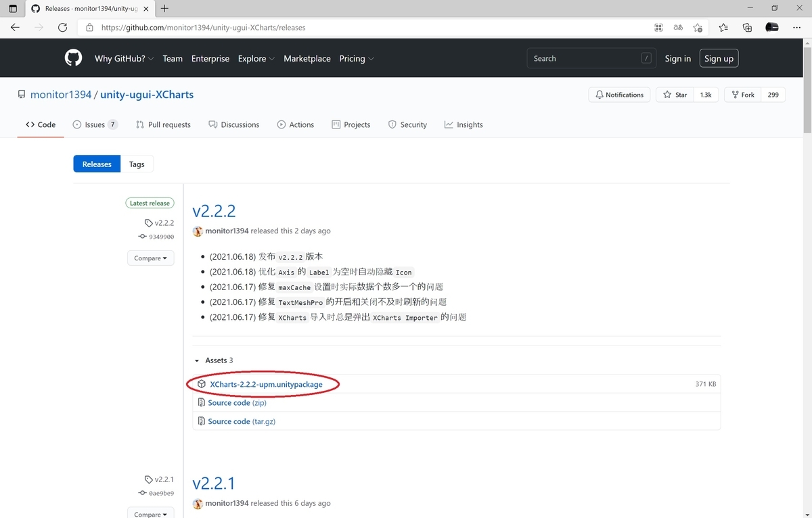Viewport: 812px width, 518px height.
Task: Open the Compare dropdown for v2.2.2
Action: pyautogui.click(x=150, y=258)
